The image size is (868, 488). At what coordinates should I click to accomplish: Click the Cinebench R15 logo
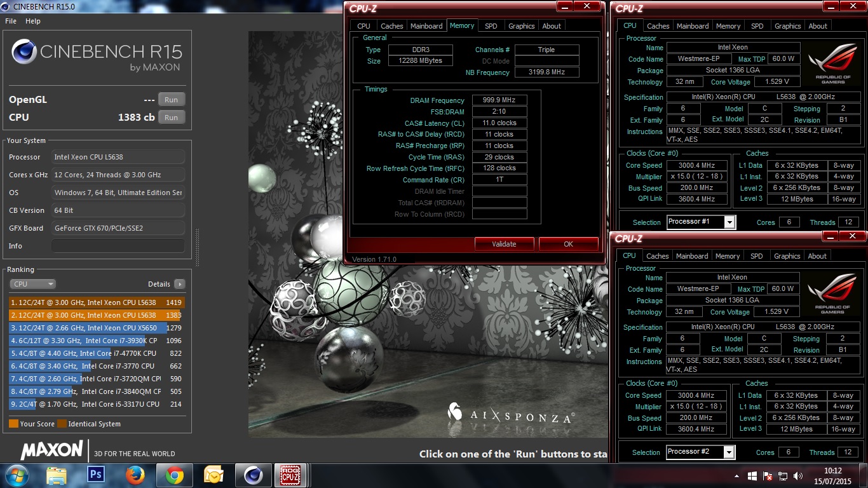pos(97,54)
